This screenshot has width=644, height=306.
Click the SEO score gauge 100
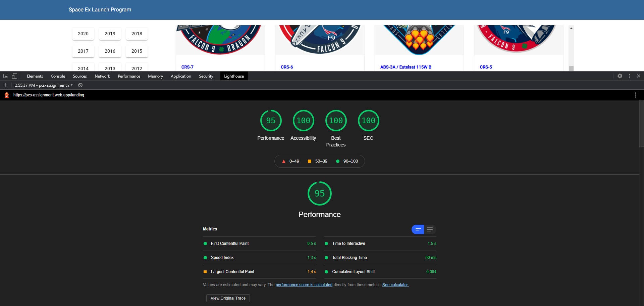pyautogui.click(x=368, y=121)
